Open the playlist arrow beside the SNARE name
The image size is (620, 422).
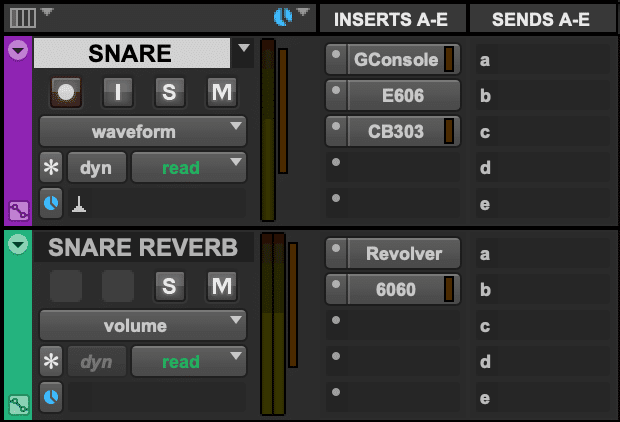coord(244,48)
